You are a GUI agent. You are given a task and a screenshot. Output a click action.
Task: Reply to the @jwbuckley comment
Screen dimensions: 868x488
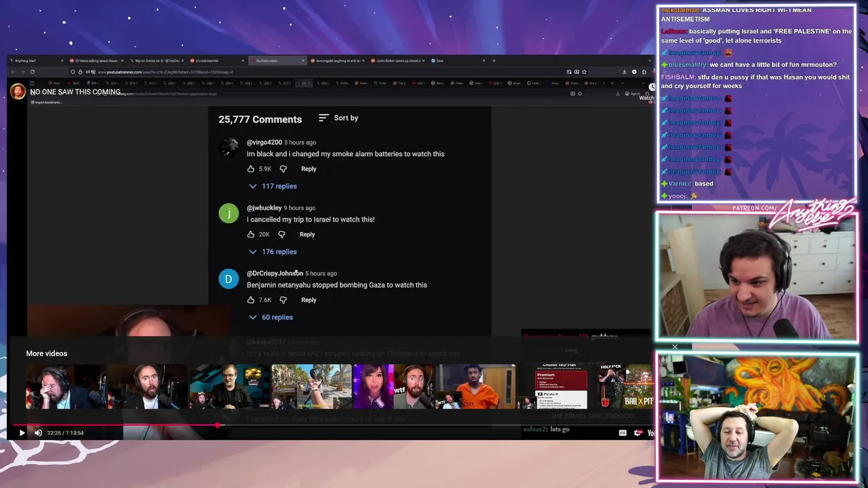pyautogui.click(x=307, y=235)
